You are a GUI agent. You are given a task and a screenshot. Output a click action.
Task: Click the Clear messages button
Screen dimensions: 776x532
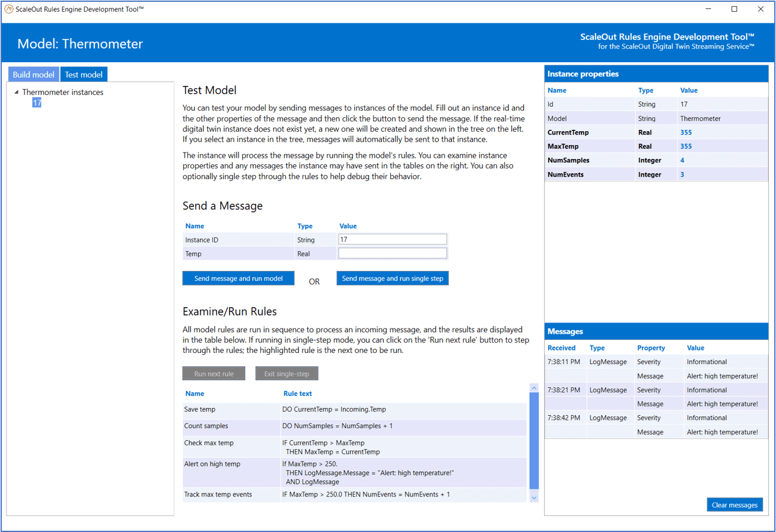734,505
